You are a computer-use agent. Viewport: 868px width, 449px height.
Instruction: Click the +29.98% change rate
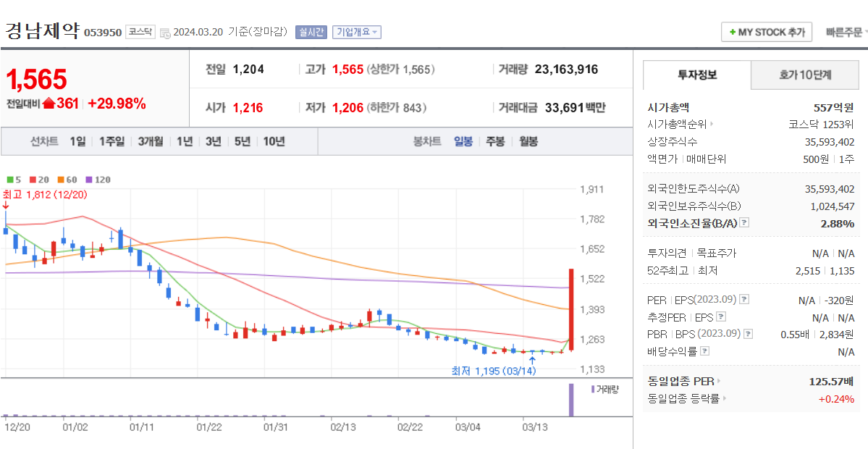[117, 103]
